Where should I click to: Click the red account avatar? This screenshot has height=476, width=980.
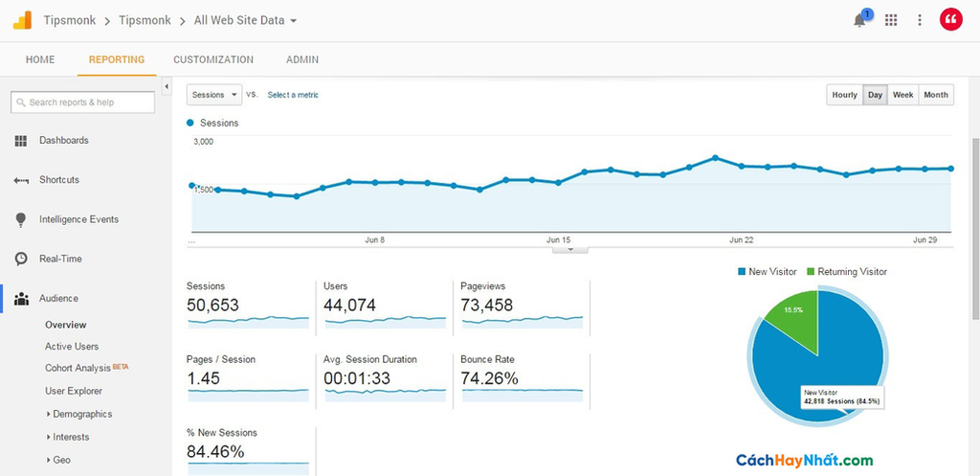[x=950, y=20]
